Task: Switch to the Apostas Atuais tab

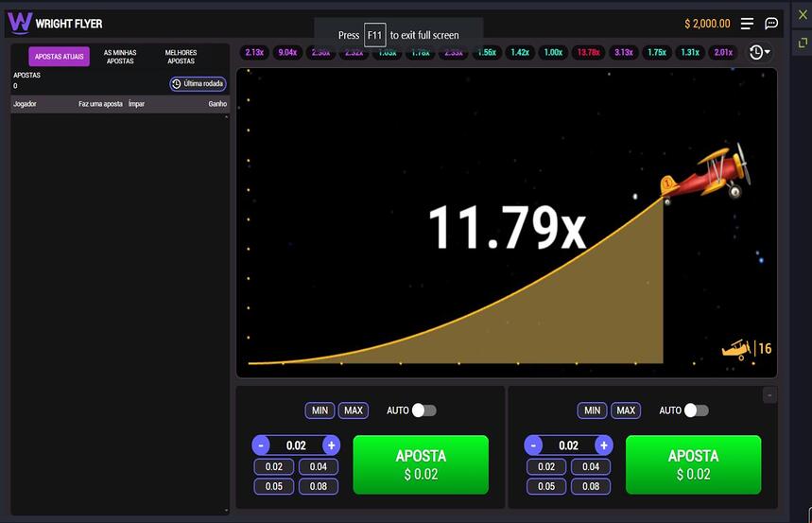Action: click(59, 57)
